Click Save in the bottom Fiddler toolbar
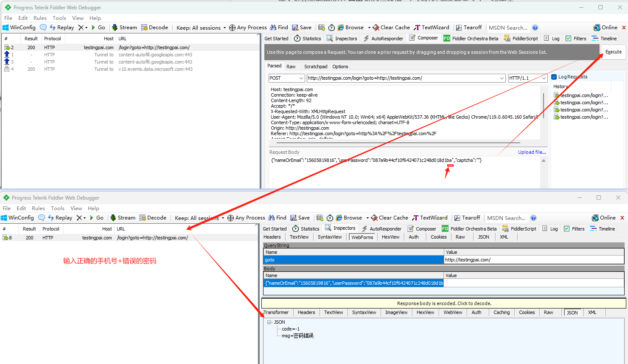 point(300,218)
